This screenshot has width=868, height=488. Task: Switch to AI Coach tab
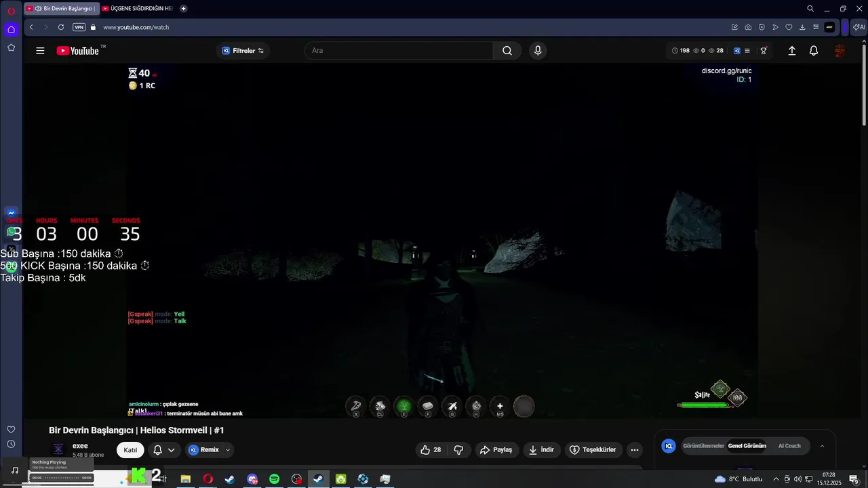point(789,446)
